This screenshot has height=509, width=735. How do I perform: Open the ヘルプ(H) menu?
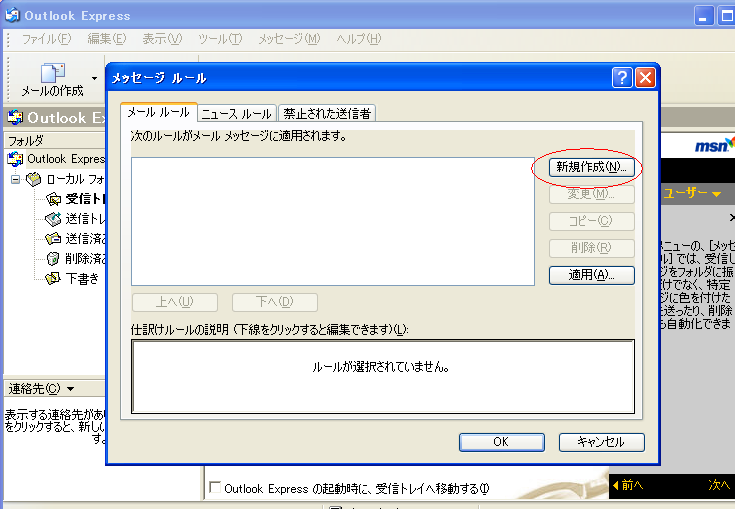point(359,39)
